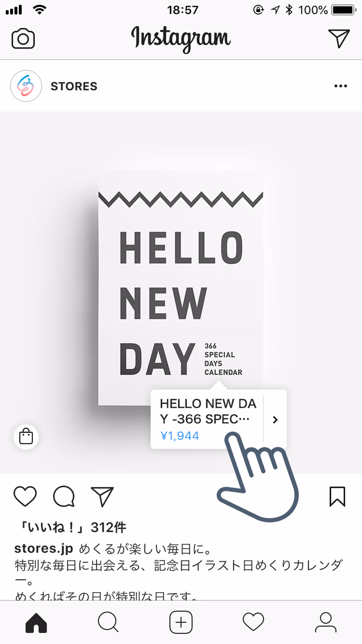This screenshot has height=644, width=362.
Task: Switch to Search tab in bottom bar
Action: tap(108, 622)
